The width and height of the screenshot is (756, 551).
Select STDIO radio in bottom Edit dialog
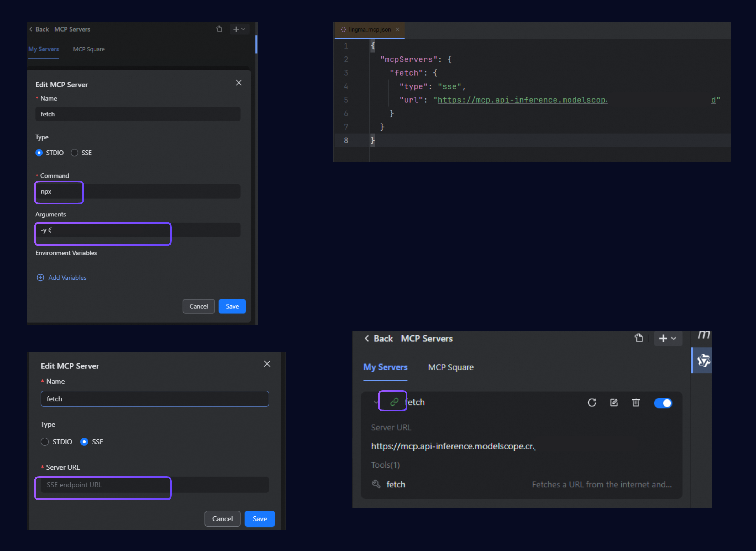click(x=45, y=441)
